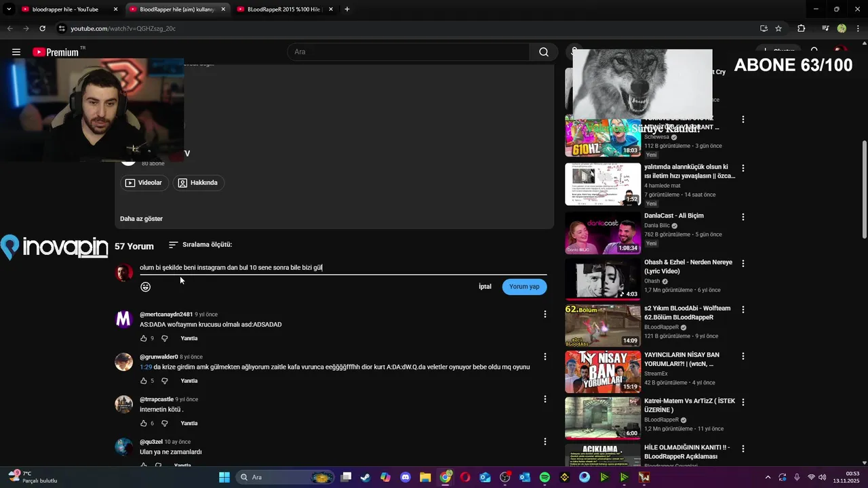Open the emoji picker in comment box

[145, 287]
